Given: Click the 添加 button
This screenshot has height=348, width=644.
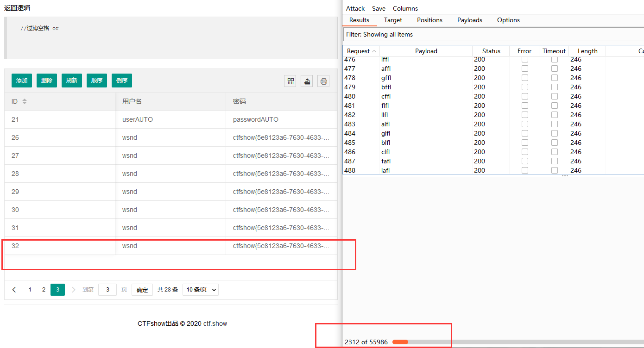Looking at the screenshot, I should 22,81.
